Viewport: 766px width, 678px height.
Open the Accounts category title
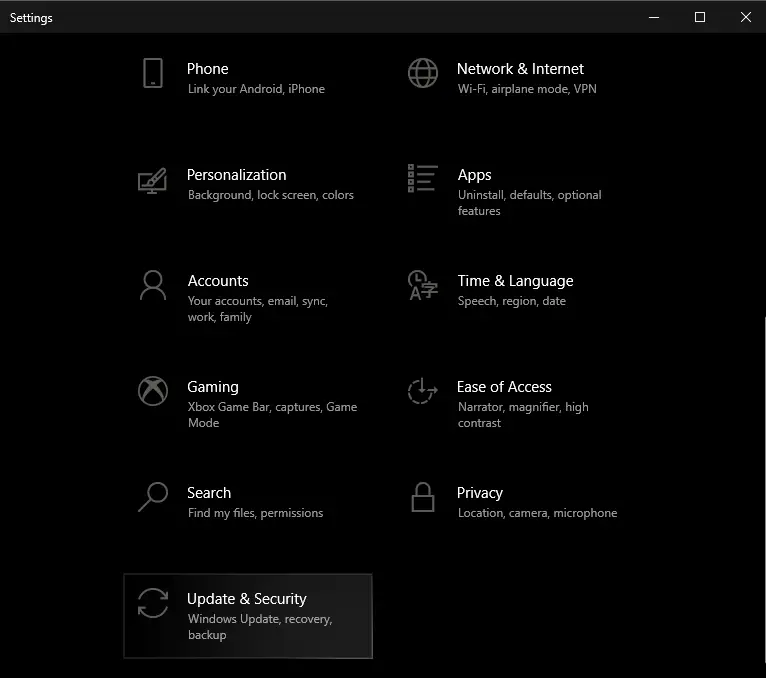[x=218, y=281]
